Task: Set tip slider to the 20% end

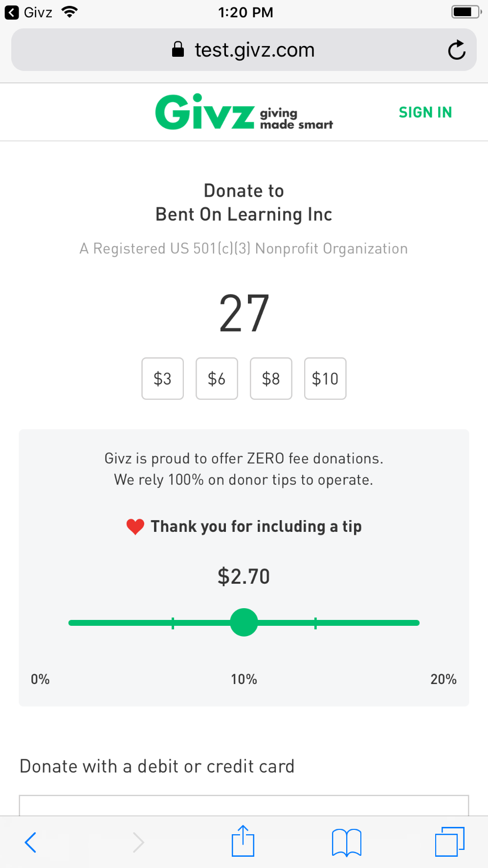Action: (417, 623)
